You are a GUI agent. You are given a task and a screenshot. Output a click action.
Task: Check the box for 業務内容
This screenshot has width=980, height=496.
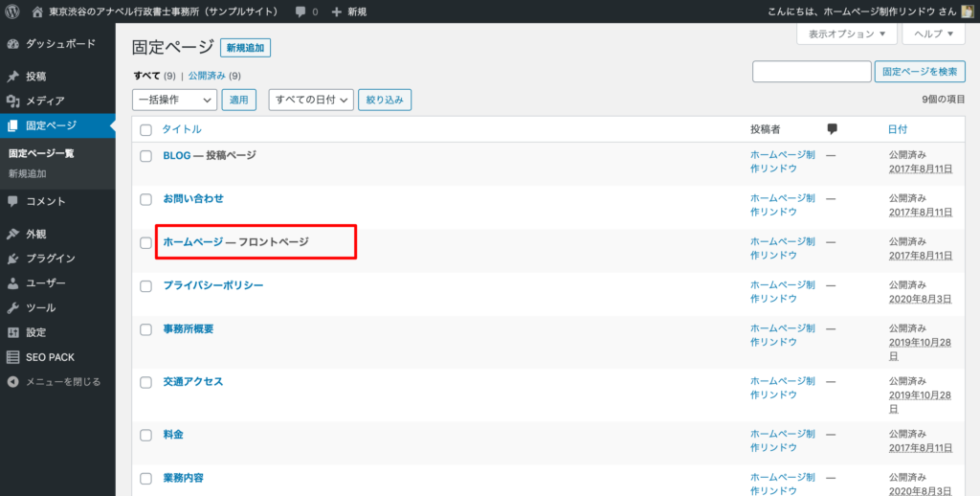pyautogui.click(x=145, y=479)
